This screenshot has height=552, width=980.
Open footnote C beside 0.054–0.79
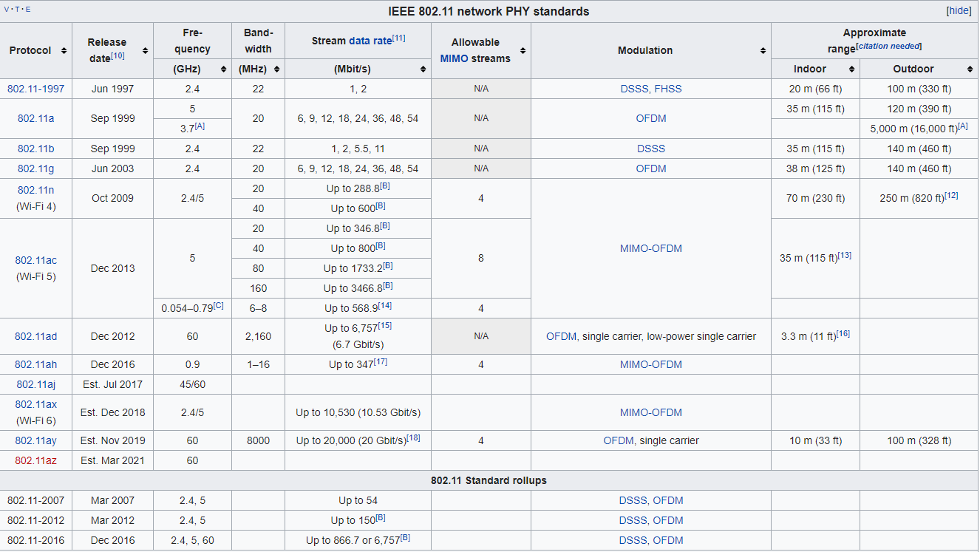219,305
